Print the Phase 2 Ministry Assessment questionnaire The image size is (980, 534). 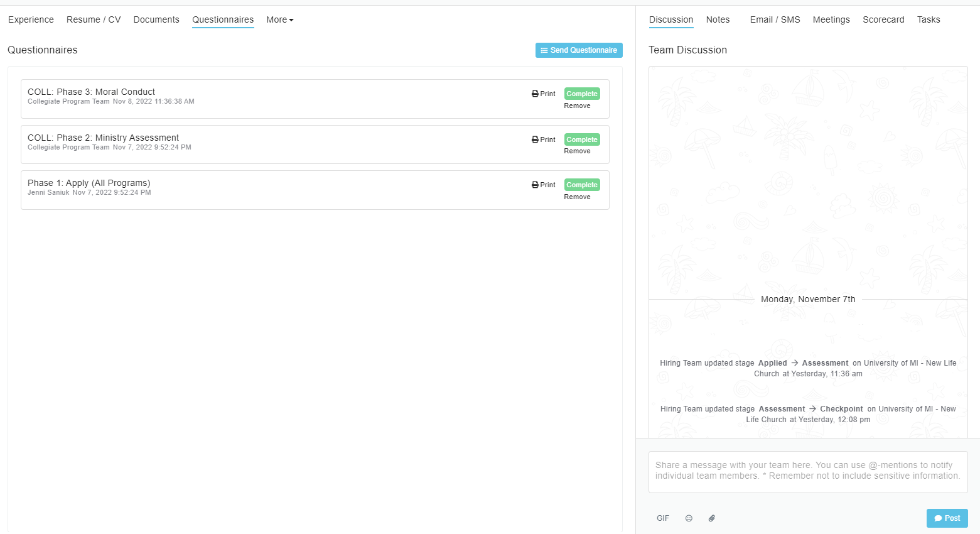pyautogui.click(x=544, y=139)
